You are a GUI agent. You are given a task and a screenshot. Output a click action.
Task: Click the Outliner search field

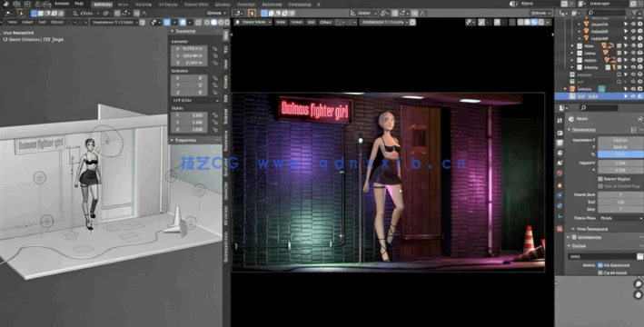(607, 13)
